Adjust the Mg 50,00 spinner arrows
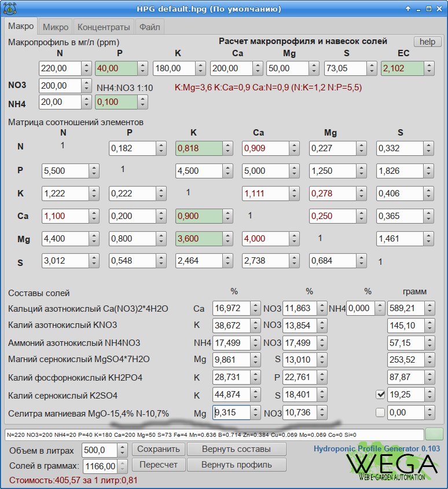The image size is (448, 489). tap(314, 68)
